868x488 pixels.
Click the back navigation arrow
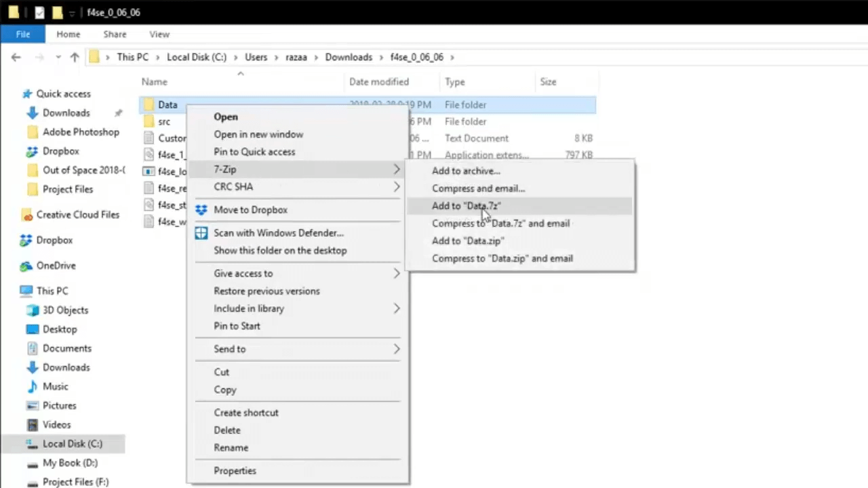coord(16,58)
